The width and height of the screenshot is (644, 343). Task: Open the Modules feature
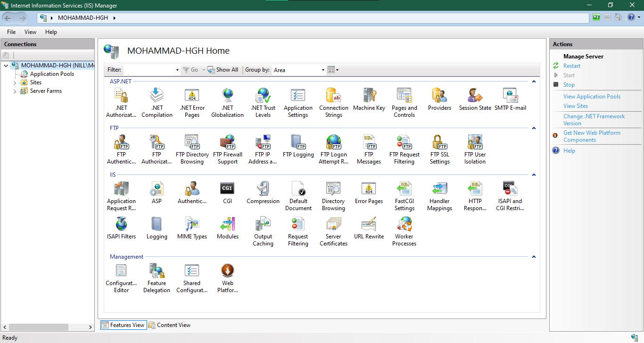[228, 228]
